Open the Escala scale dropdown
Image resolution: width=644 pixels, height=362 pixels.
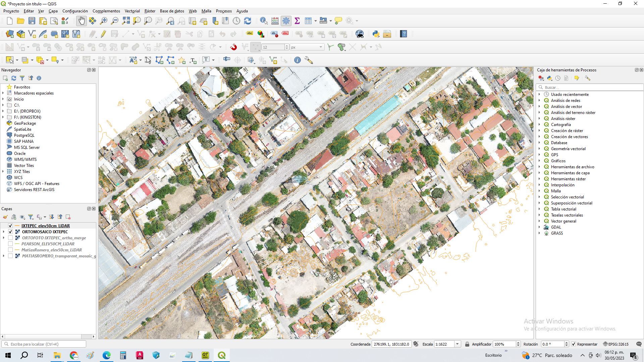(457, 344)
